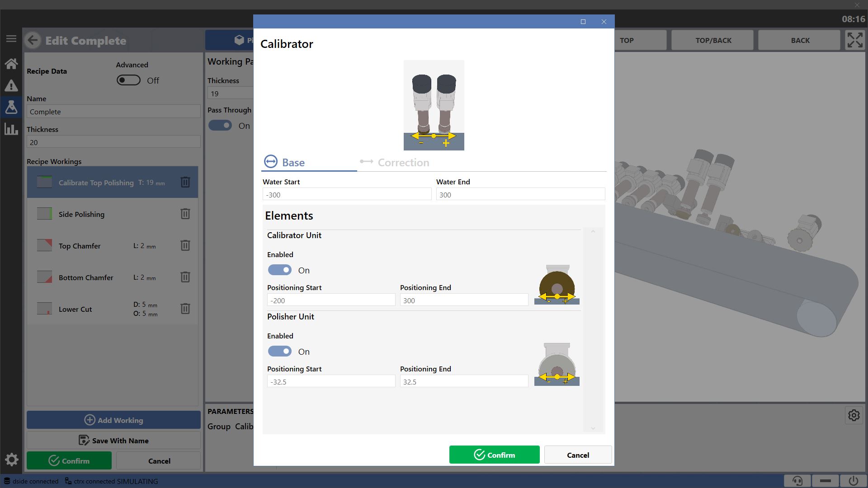The height and width of the screenshot is (488, 868).
Task: Click the Elements scroll down arrow
Action: coord(593,428)
